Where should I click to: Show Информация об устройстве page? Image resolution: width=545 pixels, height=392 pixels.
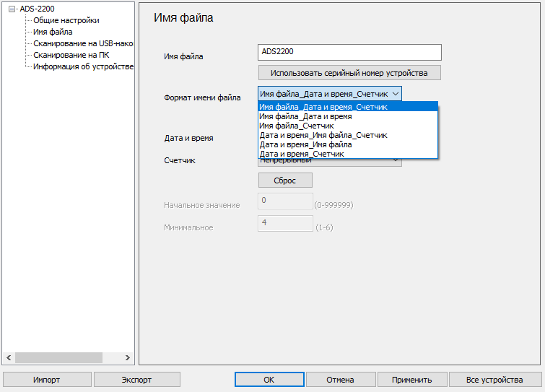pyautogui.click(x=83, y=66)
